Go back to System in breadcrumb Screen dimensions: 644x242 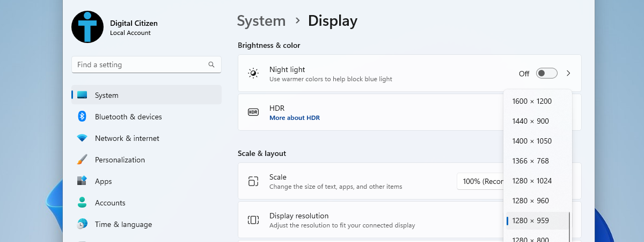[261, 21]
